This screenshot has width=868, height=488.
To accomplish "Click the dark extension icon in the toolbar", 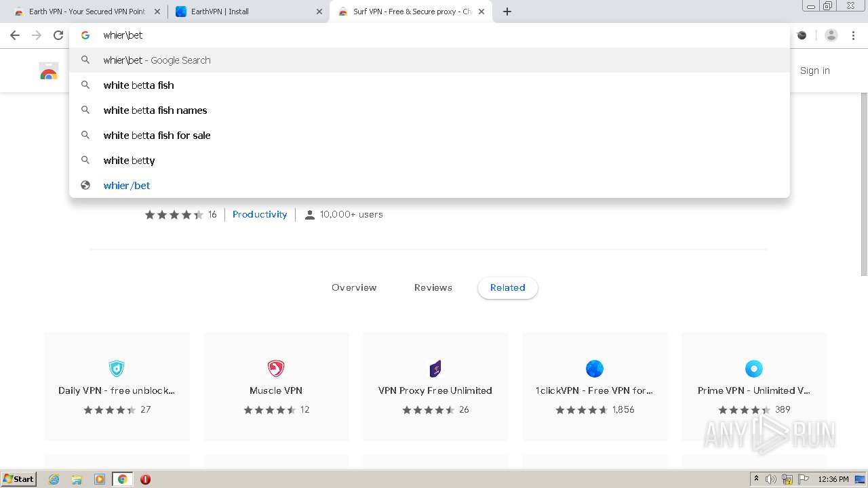I will point(802,35).
